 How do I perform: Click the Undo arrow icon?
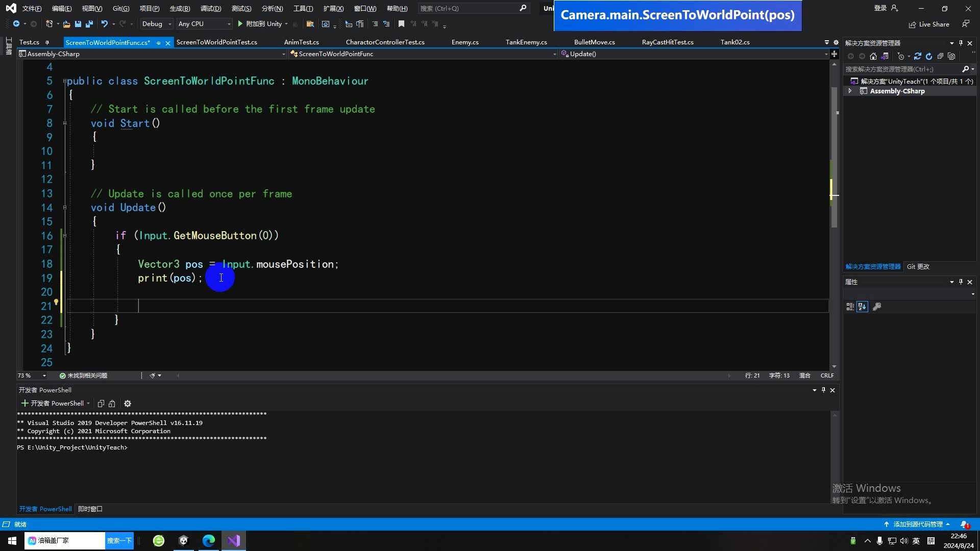pyautogui.click(x=104, y=24)
